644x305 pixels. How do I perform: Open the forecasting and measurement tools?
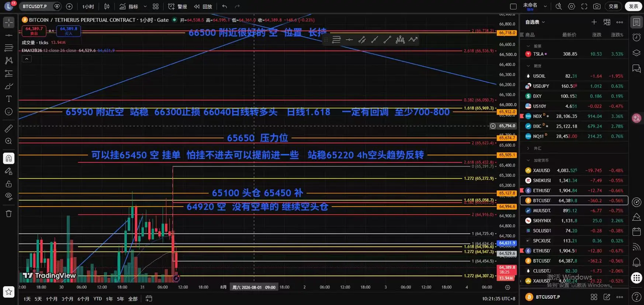(9, 73)
